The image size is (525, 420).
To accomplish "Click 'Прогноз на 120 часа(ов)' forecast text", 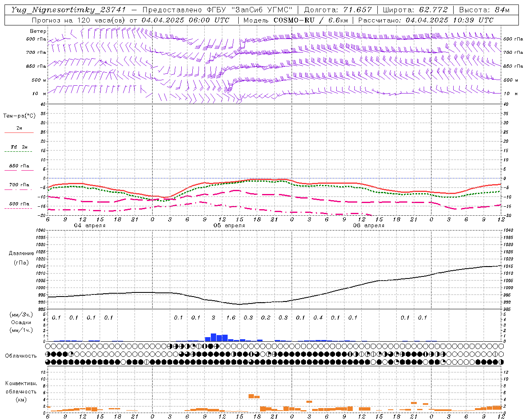I will tap(79, 20).
